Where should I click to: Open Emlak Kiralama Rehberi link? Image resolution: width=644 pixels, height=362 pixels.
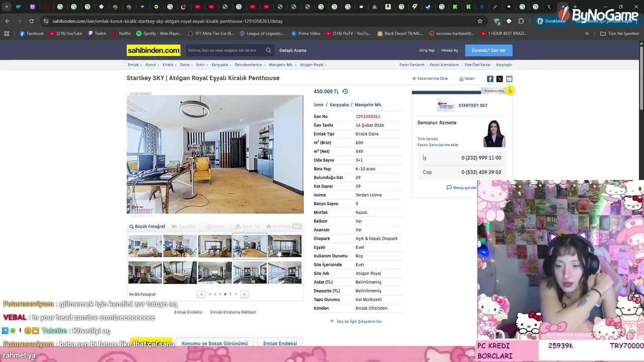click(233, 312)
